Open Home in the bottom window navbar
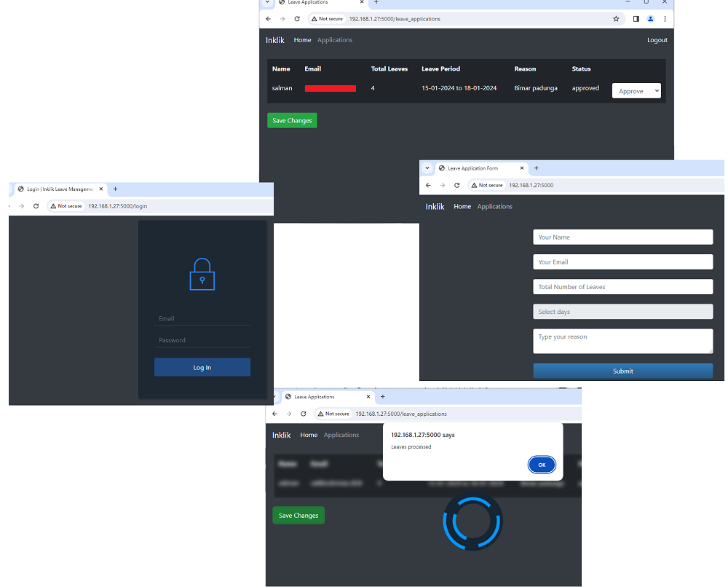The width and height of the screenshot is (728, 587). pyautogui.click(x=309, y=435)
